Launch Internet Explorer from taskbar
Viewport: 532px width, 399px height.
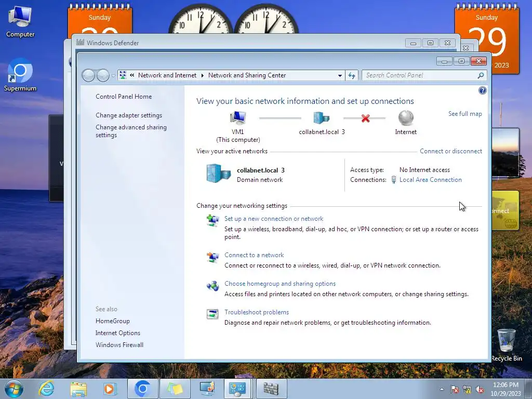[x=46, y=389]
